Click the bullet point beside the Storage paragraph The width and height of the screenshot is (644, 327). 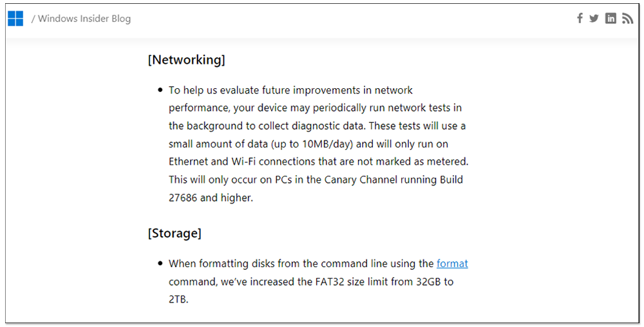coord(160,263)
